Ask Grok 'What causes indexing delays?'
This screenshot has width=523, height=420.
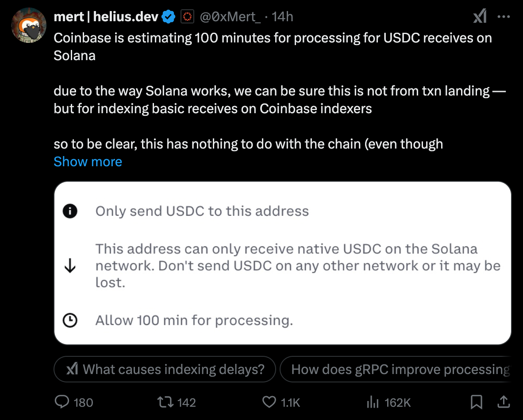click(x=165, y=369)
